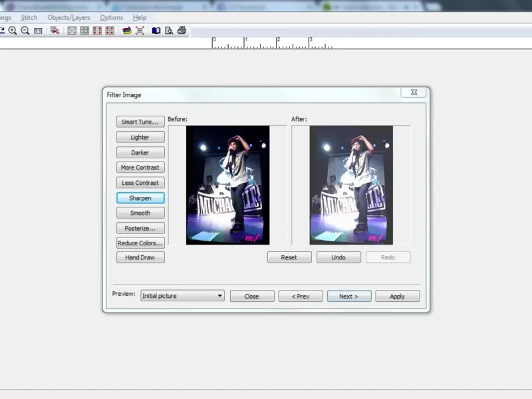Open the Options menu
532x399 pixels.
coord(111,17)
